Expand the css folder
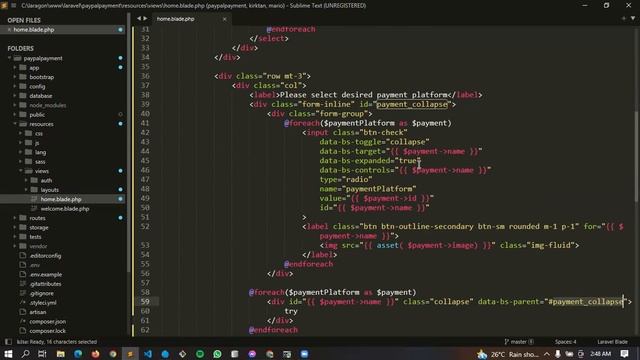 (21, 133)
